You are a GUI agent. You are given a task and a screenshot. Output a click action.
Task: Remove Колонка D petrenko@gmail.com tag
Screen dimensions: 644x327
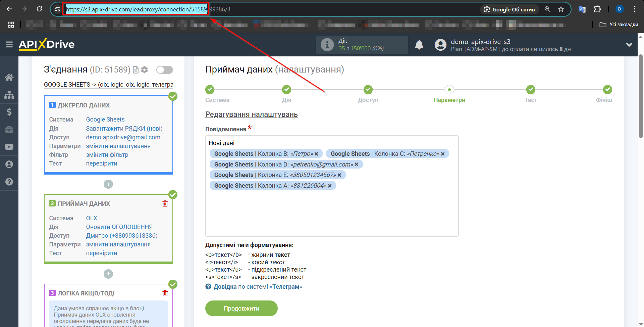coord(357,164)
